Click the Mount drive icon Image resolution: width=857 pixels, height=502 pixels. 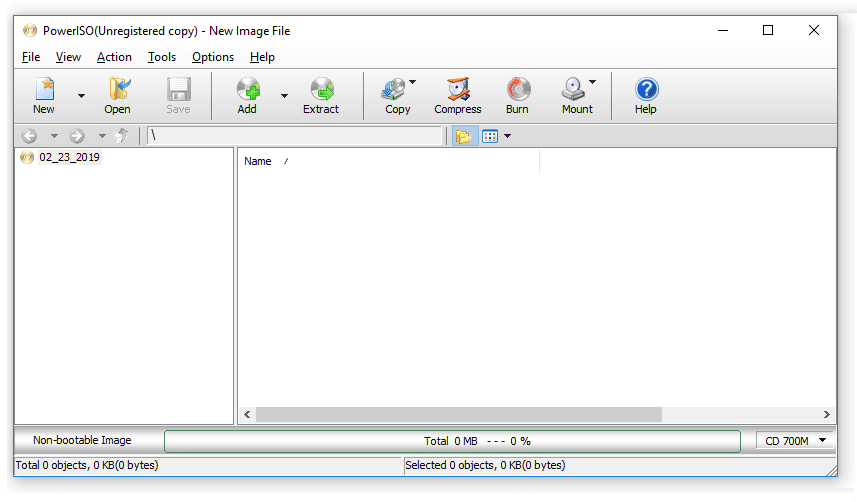click(x=573, y=89)
